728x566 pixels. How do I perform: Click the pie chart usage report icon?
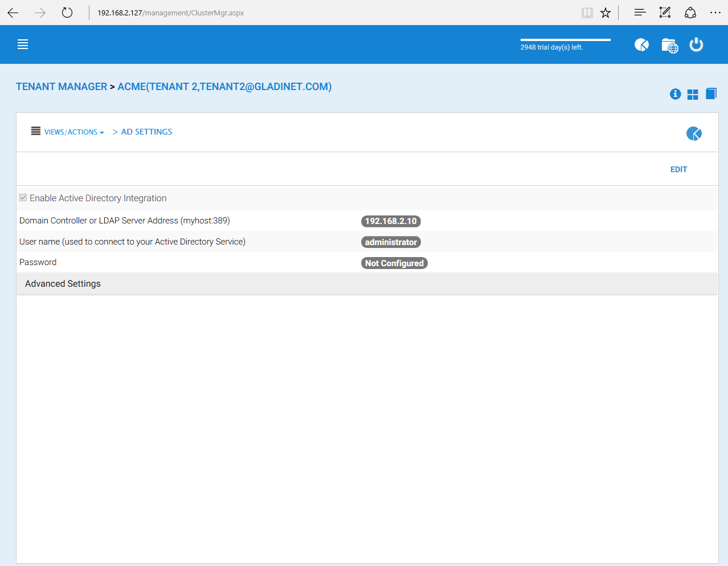[641, 44]
